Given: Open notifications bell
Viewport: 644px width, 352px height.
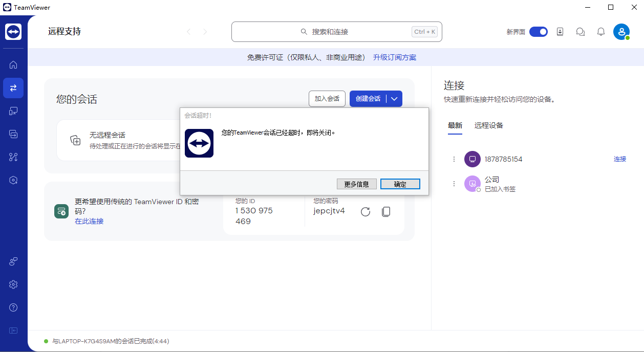Looking at the screenshot, I should coord(601,32).
